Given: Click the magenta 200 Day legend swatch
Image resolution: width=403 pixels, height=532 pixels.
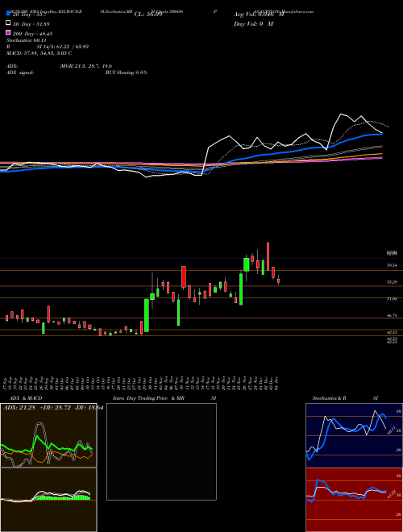Looking at the screenshot, I should click(x=8, y=33).
